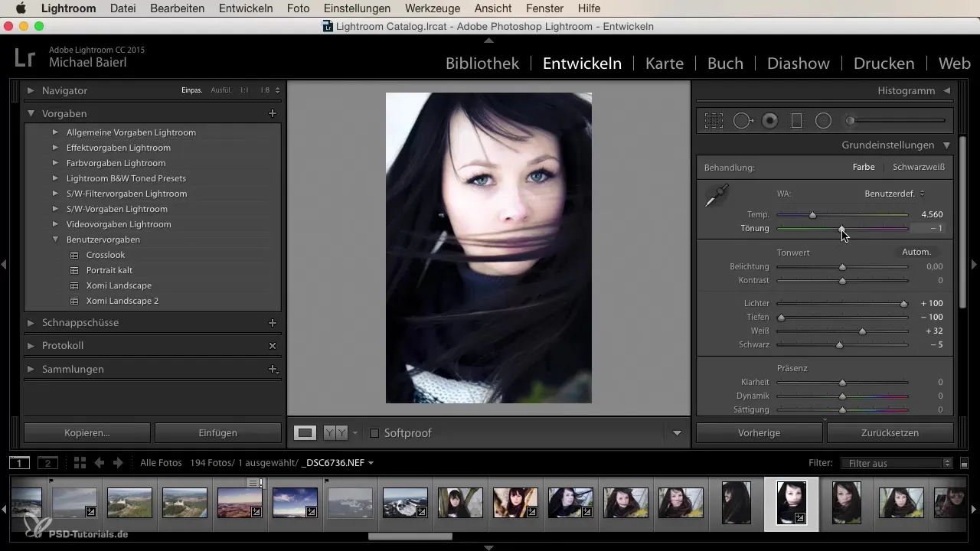
Task: Open the WA Benutzerdef. dropdown
Action: pyautogui.click(x=895, y=194)
